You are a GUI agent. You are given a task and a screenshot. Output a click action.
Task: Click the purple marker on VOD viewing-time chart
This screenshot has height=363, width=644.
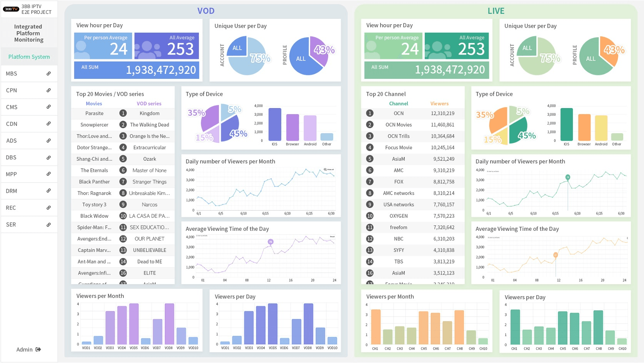(x=270, y=242)
